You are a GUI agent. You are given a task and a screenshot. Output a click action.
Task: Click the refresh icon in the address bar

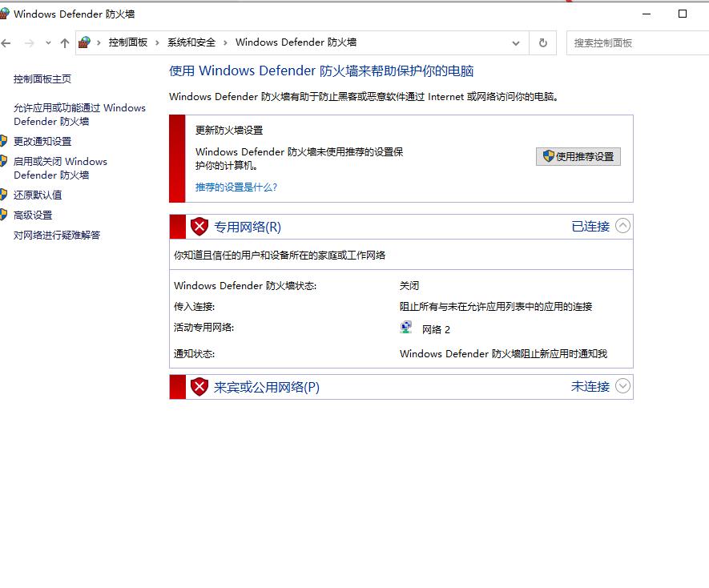(542, 42)
